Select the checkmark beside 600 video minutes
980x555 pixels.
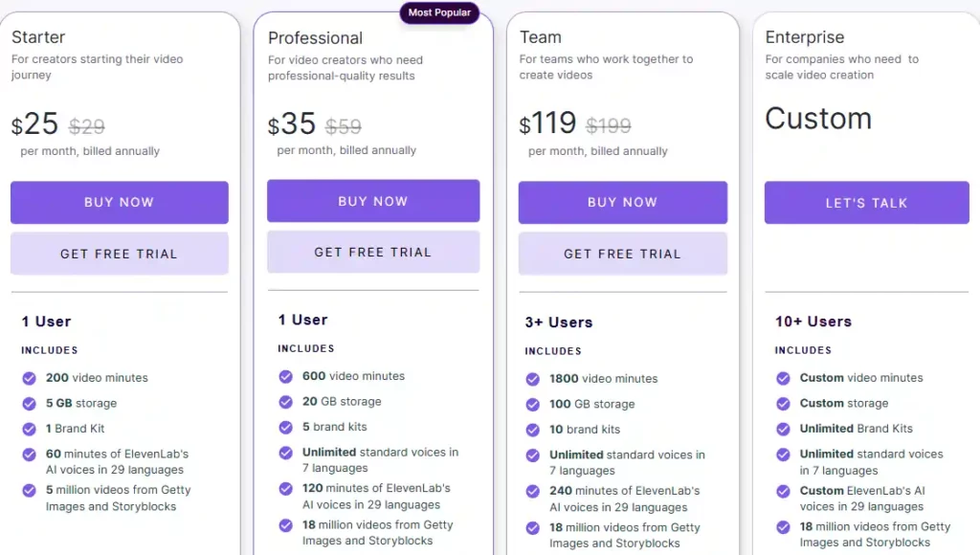pyautogui.click(x=285, y=377)
